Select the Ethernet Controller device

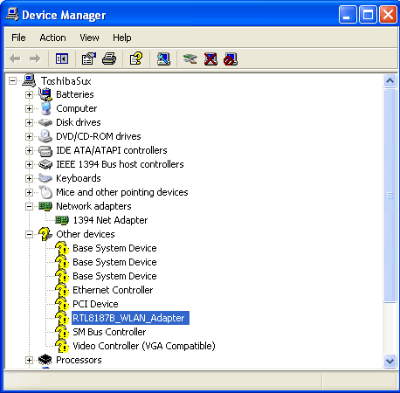tap(113, 290)
